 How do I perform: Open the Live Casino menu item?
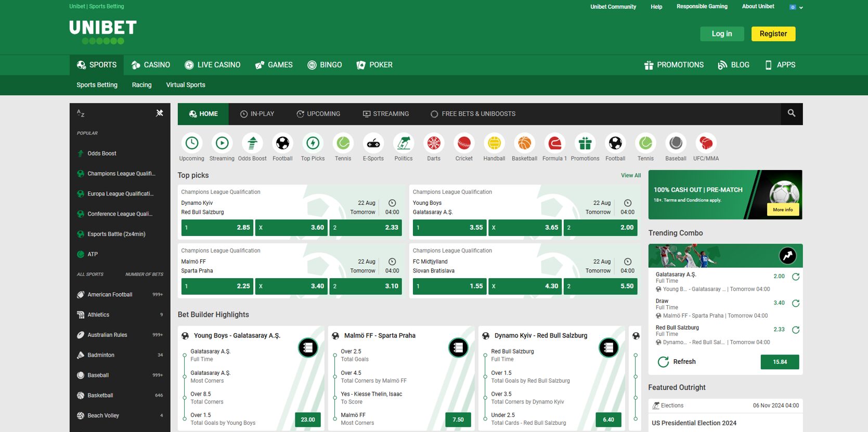point(213,65)
